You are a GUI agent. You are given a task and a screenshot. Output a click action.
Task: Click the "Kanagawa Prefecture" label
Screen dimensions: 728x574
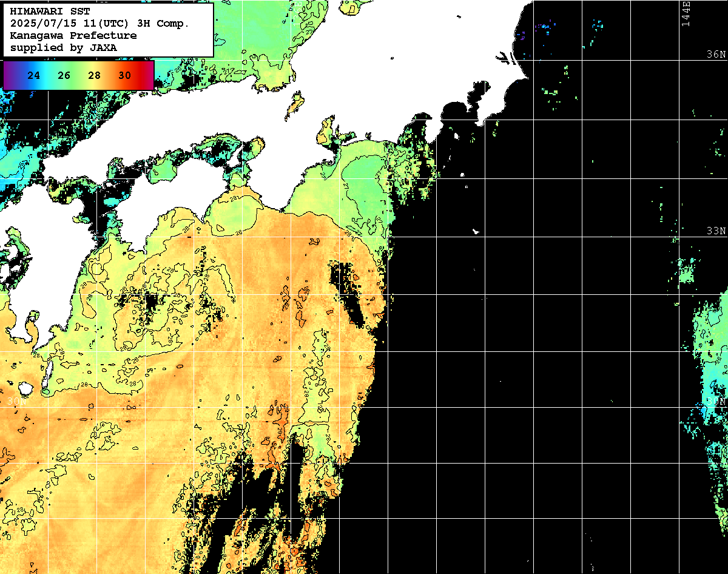point(73,36)
